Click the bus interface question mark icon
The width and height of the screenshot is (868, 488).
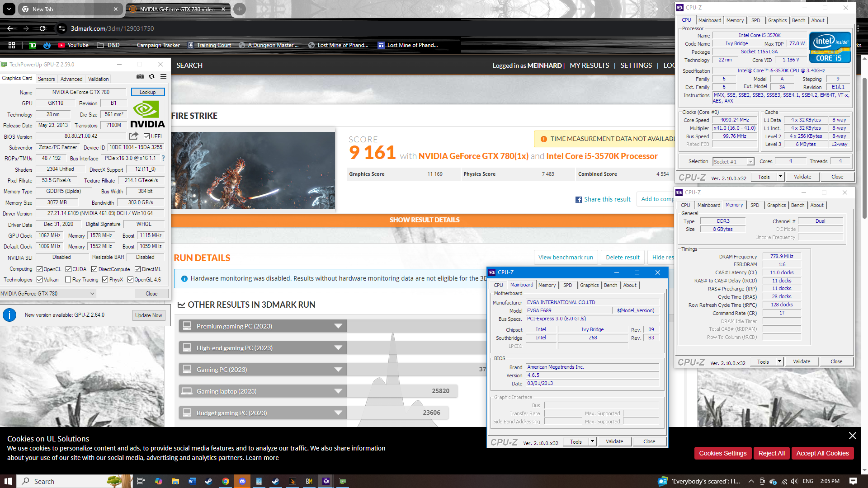click(x=163, y=158)
